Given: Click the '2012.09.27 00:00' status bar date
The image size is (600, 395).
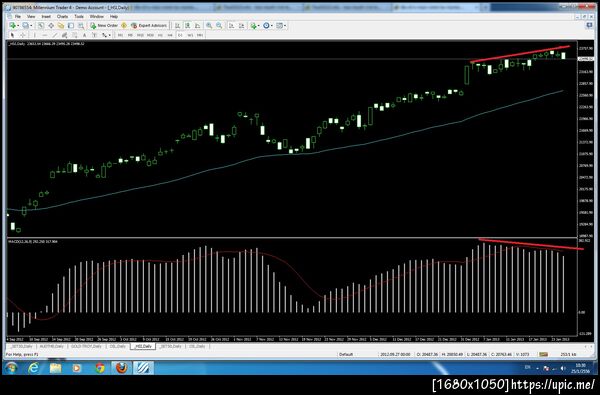Looking at the screenshot, I should coord(395,354).
